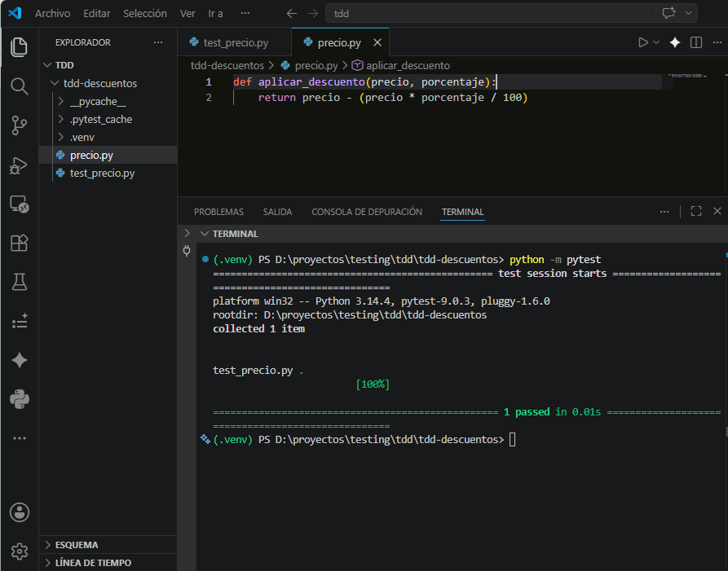Open the Accounts icon

(19, 512)
